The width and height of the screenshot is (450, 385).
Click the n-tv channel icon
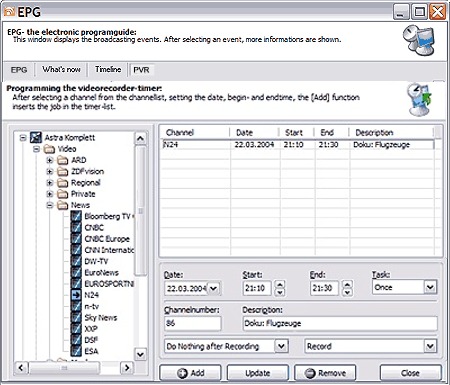(x=76, y=306)
